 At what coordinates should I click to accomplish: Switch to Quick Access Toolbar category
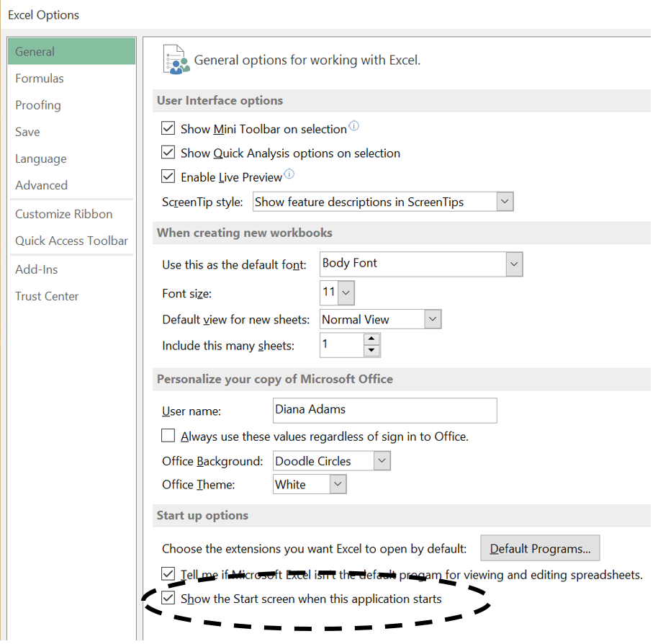pyautogui.click(x=72, y=241)
